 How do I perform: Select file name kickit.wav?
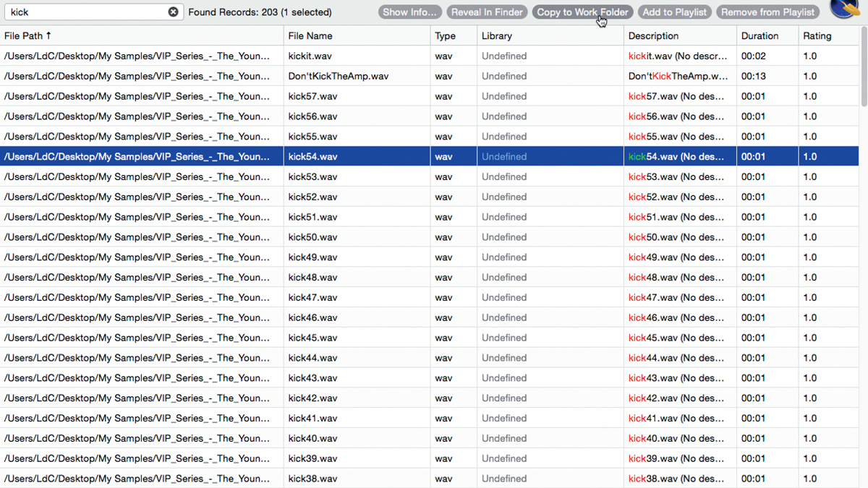tap(310, 56)
